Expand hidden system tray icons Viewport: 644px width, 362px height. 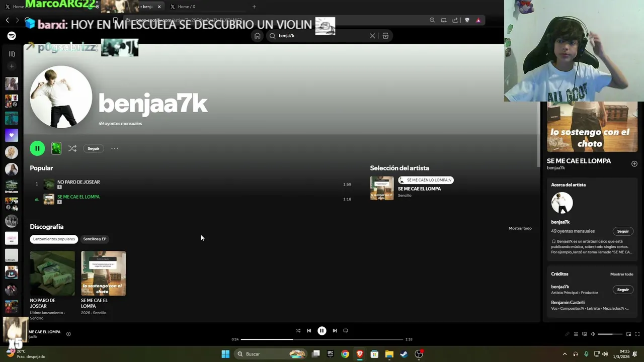pos(565,354)
